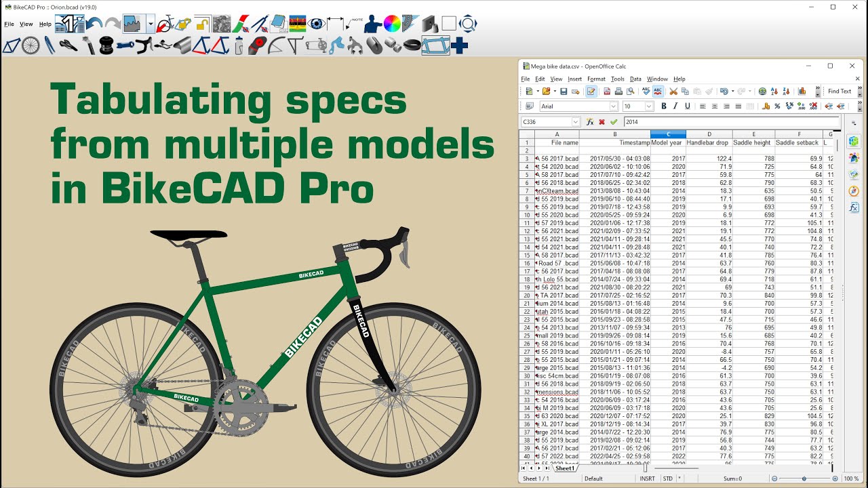
Task: Select the Sheet1 tab
Action: 565,468
